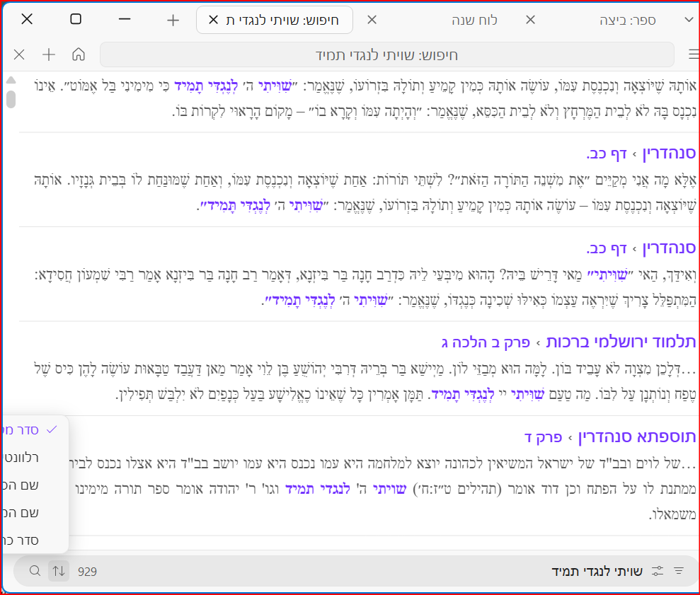This screenshot has height=595, width=700.
Task: Open the 'תוספתא סנהדרין › פרק ד' result
Action: pos(610,436)
